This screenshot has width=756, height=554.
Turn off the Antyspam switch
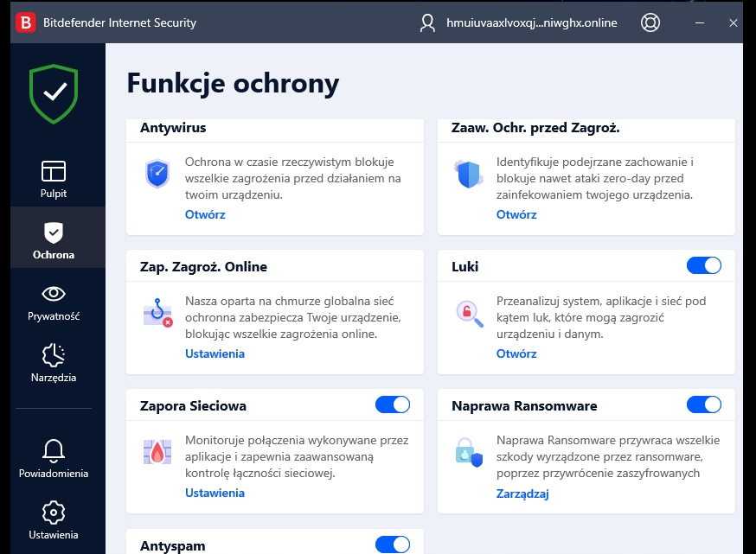tap(393, 544)
